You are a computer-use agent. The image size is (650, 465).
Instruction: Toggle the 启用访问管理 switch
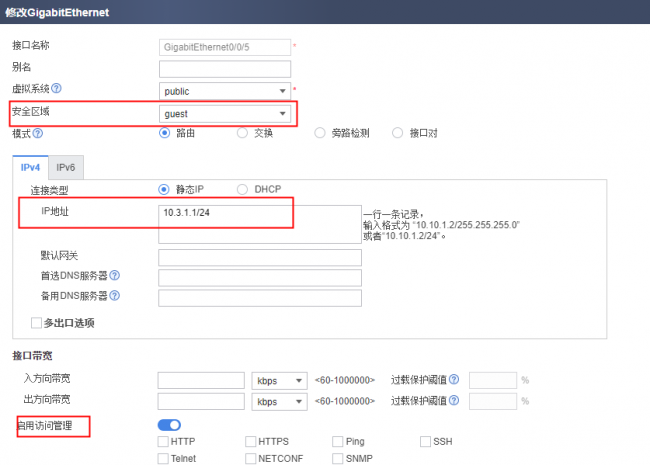coord(169,425)
